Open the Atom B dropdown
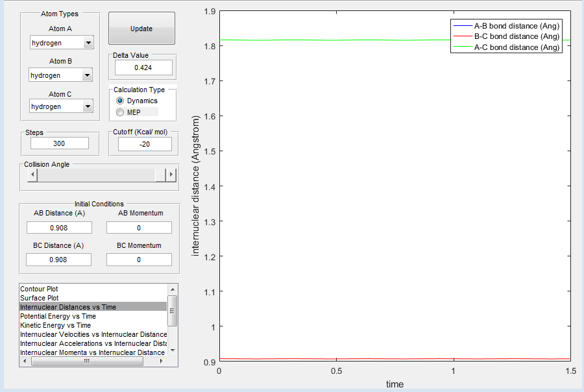 coord(87,75)
